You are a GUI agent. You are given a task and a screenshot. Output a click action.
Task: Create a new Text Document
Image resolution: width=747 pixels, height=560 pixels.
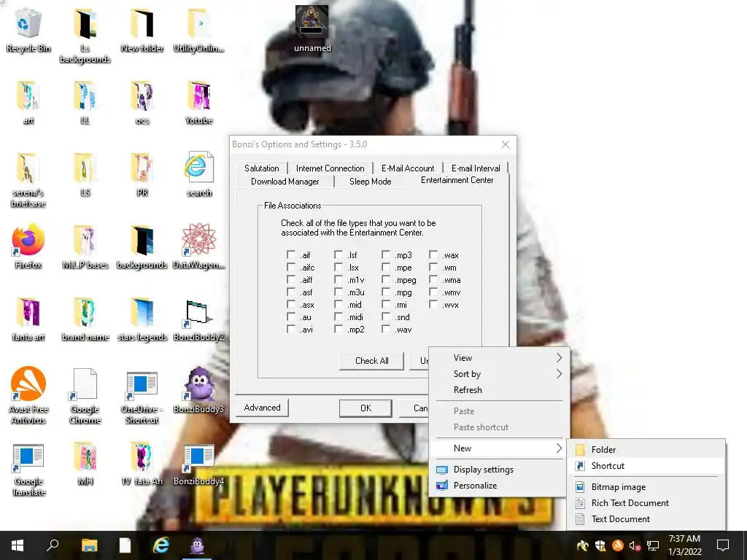(646, 519)
